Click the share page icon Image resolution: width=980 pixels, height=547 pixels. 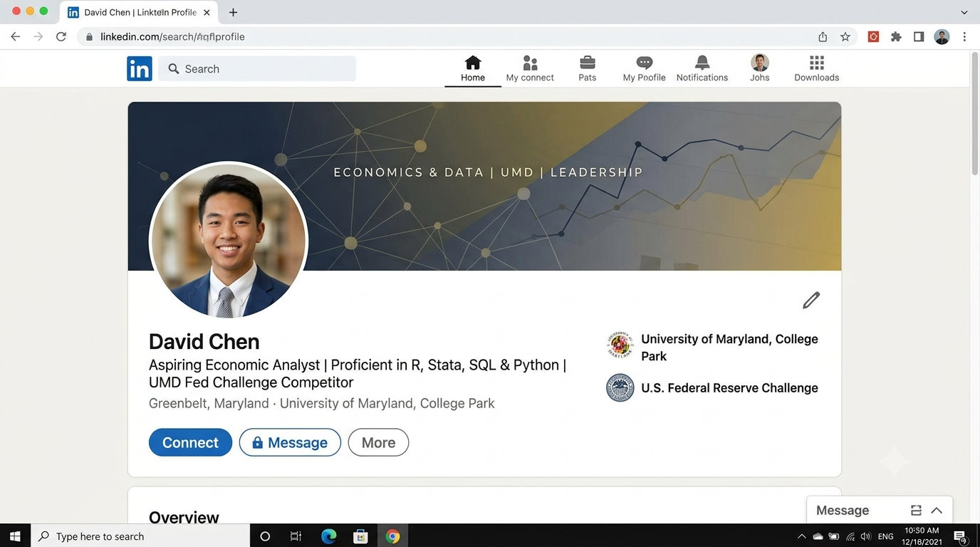(x=823, y=37)
